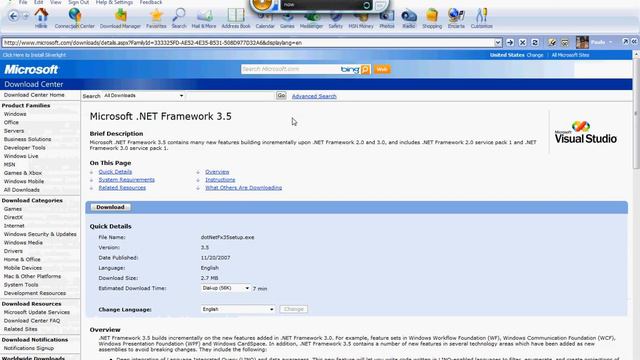Open the Help & Settings menu

point(114,2)
